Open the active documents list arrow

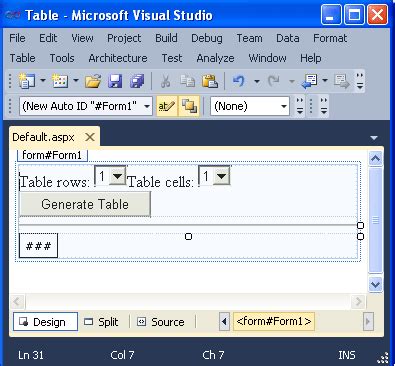tap(374, 138)
